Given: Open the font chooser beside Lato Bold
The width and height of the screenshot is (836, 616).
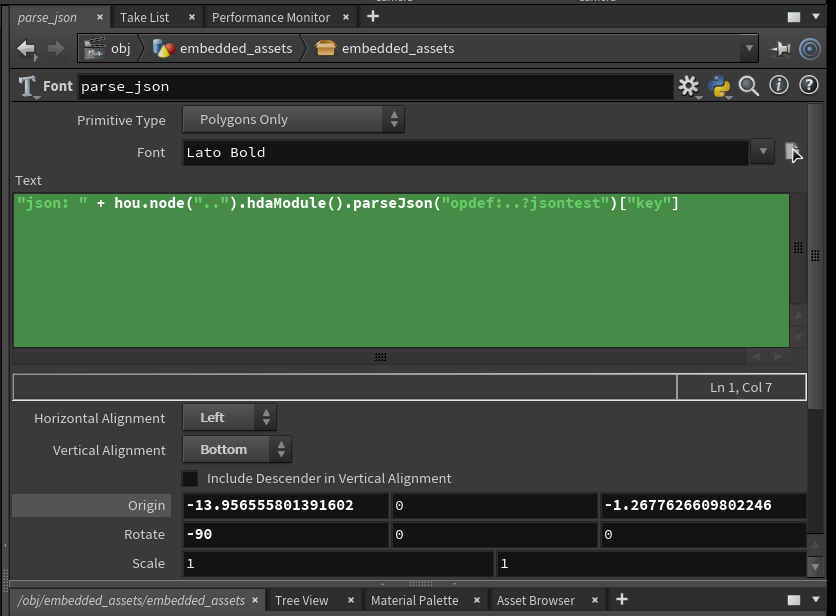Looking at the screenshot, I should 795,152.
